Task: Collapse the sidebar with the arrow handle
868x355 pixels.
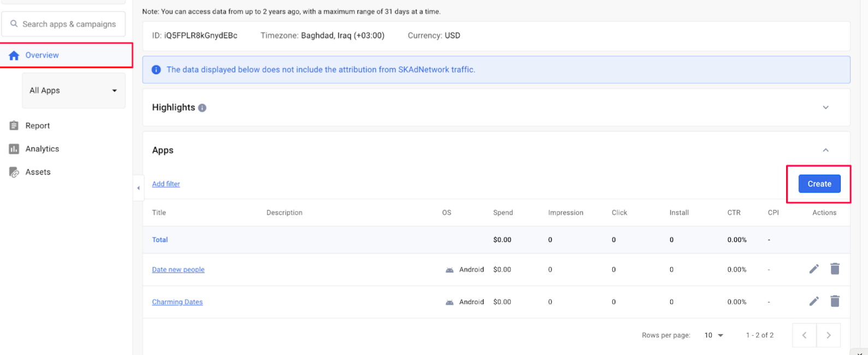Action: [139, 188]
